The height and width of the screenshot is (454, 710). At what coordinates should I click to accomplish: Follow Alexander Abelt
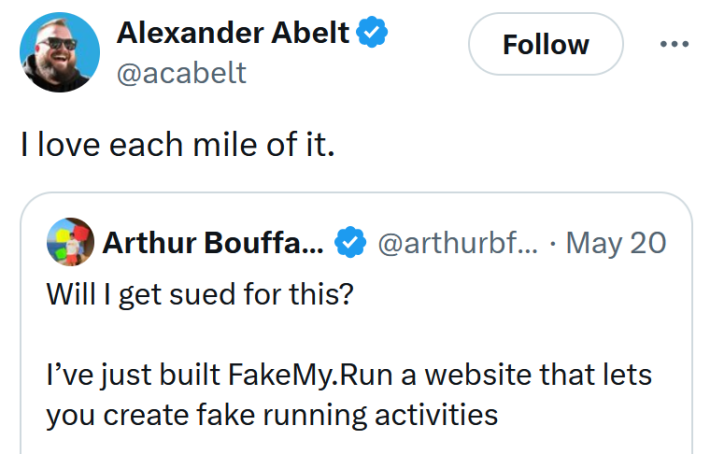545,45
